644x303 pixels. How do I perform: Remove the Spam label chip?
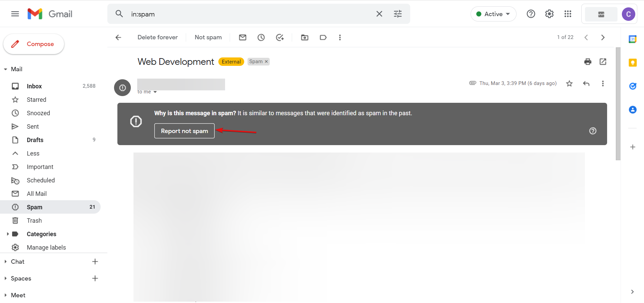[x=266, y=61]
